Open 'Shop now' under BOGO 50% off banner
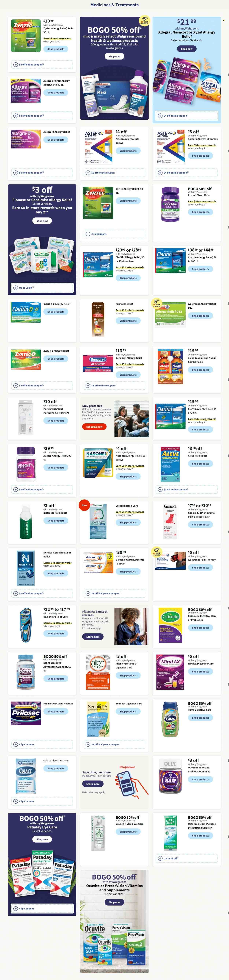 coord(114,56)
